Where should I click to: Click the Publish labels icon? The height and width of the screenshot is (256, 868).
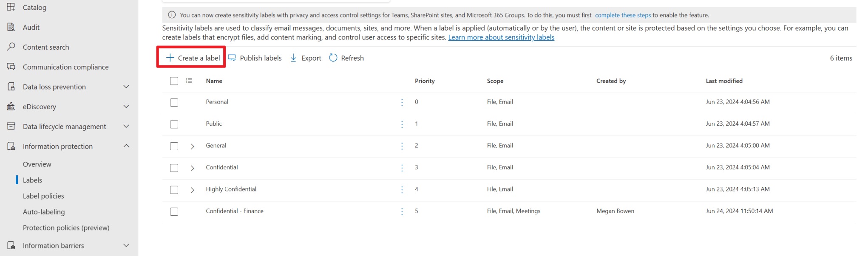coord(232,57)
